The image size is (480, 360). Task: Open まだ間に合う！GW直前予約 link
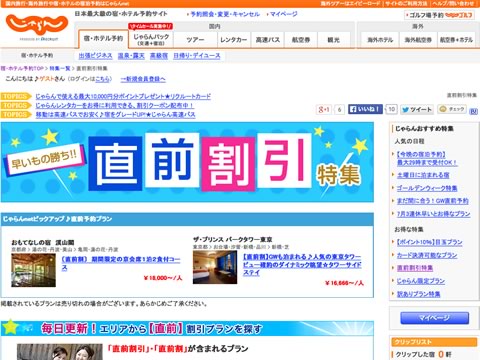pyautogui.click(x=432, y=201)
